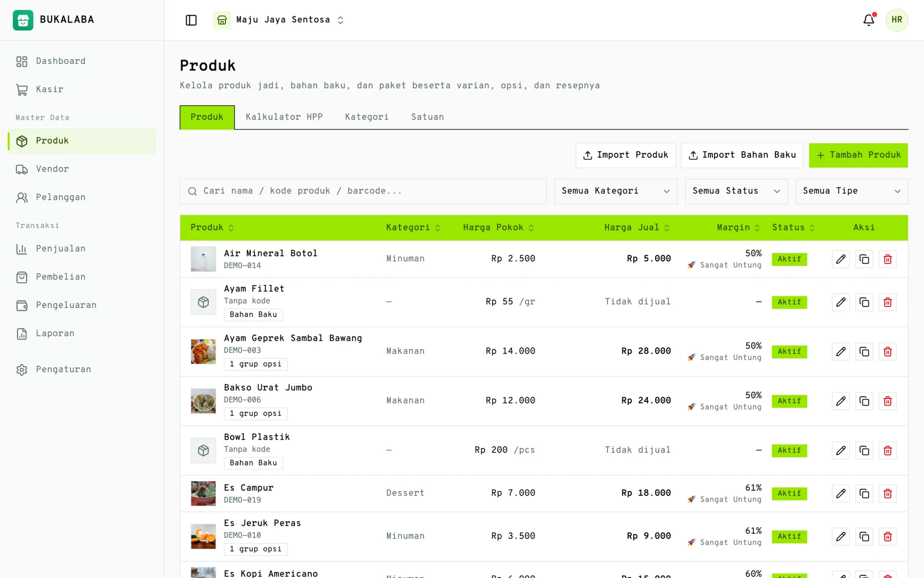Duplicate the Bakso Urat Jumbo product
The height and width of the screenshot is (578, 924).
864,401
